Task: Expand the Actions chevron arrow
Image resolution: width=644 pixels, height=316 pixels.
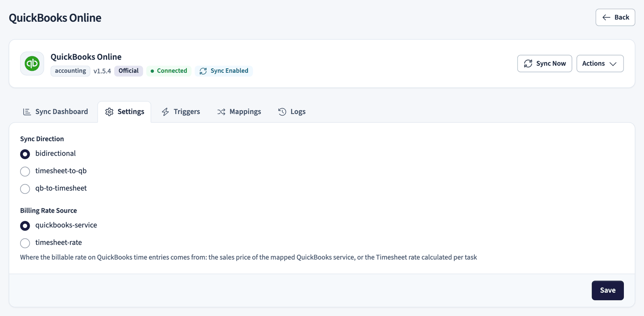Action: (x=613, y=64)
